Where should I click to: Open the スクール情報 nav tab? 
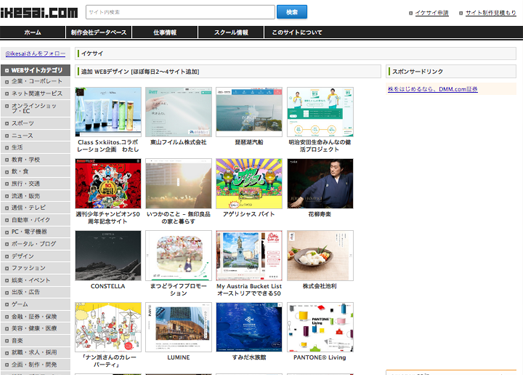pyautogui.click(x=231, y=32)
